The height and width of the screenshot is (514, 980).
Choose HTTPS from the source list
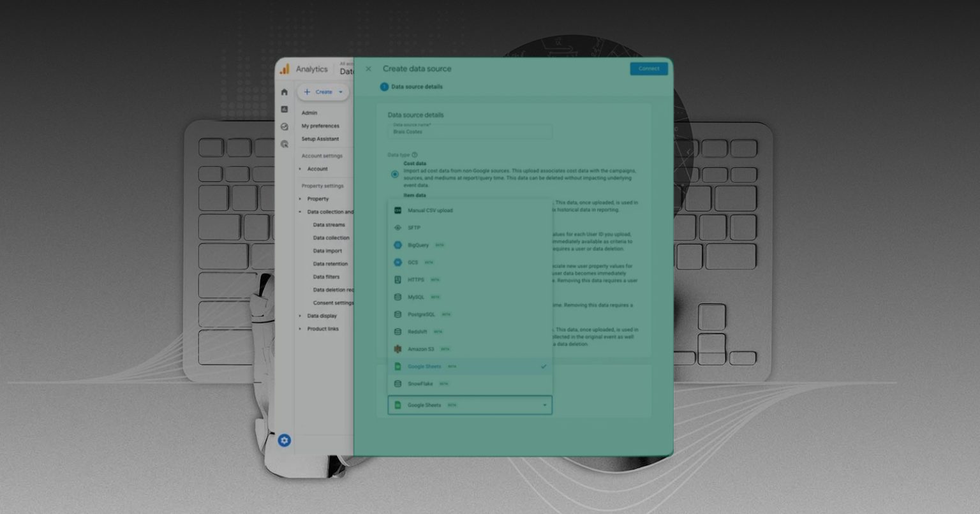(x=470, y=279)
